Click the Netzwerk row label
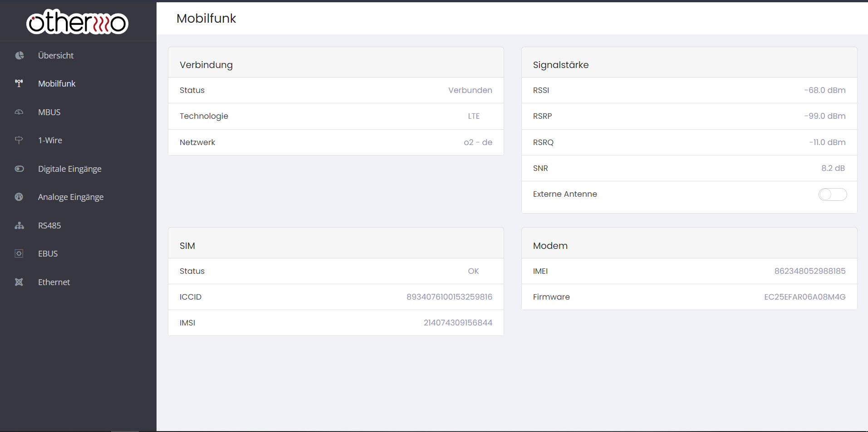Screen dimensions: 868x432 coord(197,142)
